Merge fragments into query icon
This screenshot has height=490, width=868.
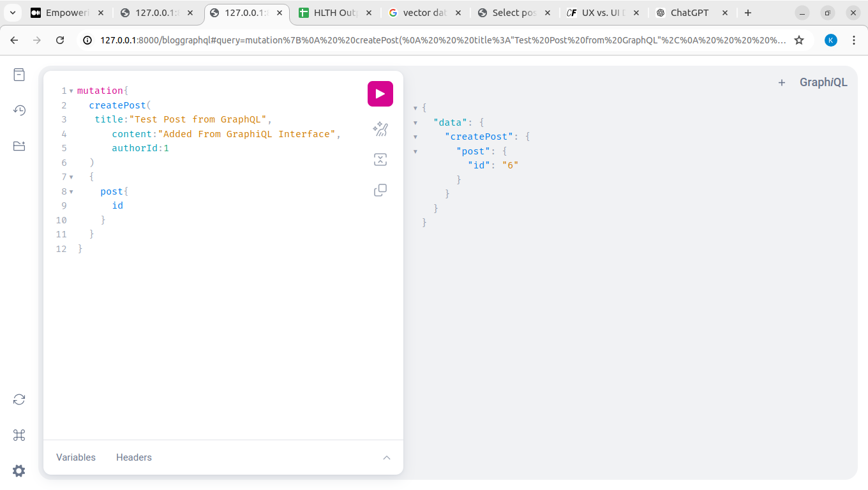click(x=380, y=160)
